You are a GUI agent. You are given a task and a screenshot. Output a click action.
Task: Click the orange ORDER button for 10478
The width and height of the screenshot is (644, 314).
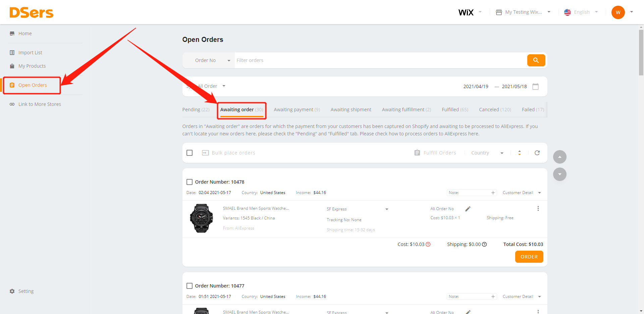click(x=529, y=257)
